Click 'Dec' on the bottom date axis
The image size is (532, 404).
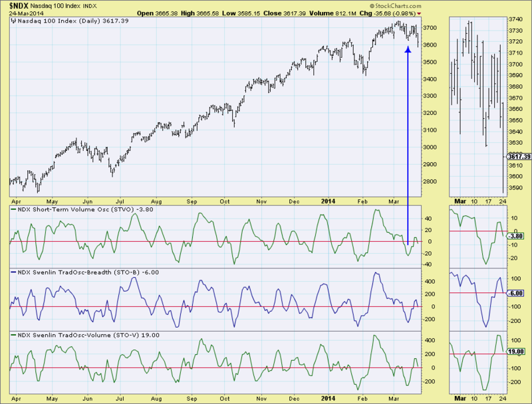294,399
